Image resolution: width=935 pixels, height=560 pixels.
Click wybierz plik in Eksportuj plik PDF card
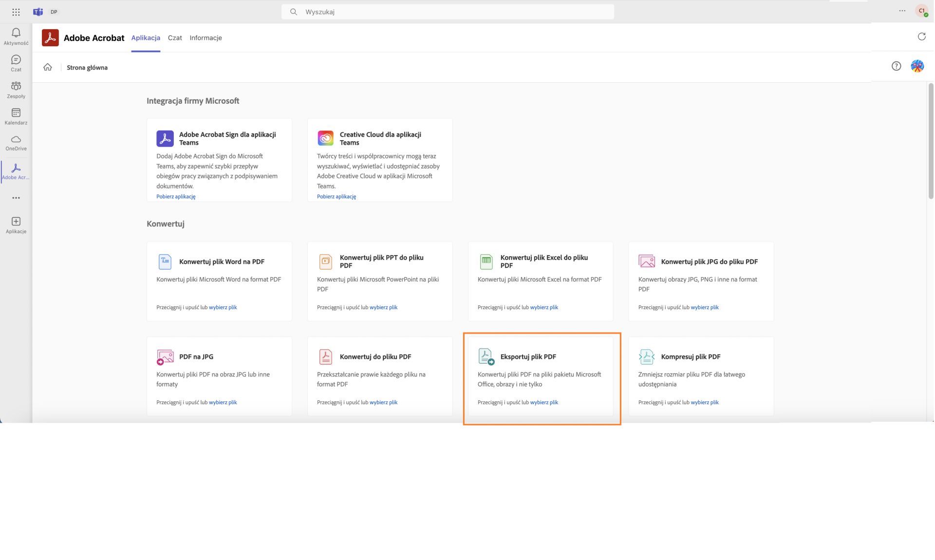pyautogui.click(x=544, y=402)
